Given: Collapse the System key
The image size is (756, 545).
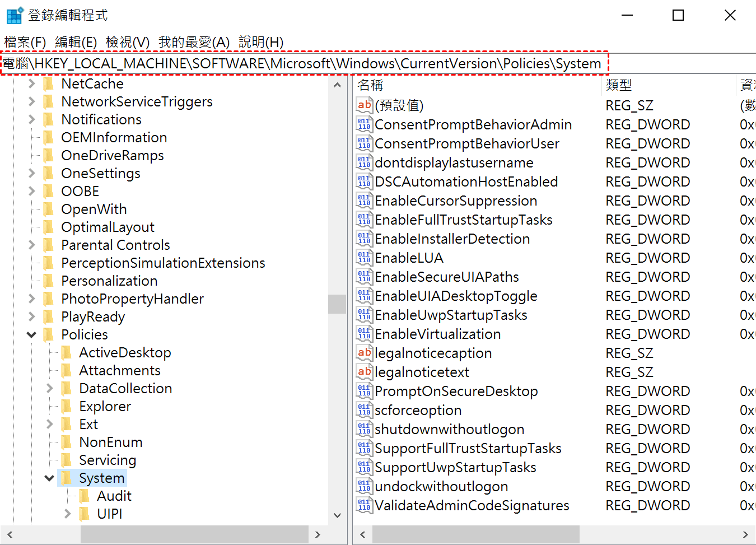Looking at the screenshot, I should click(x=50, y=478).
